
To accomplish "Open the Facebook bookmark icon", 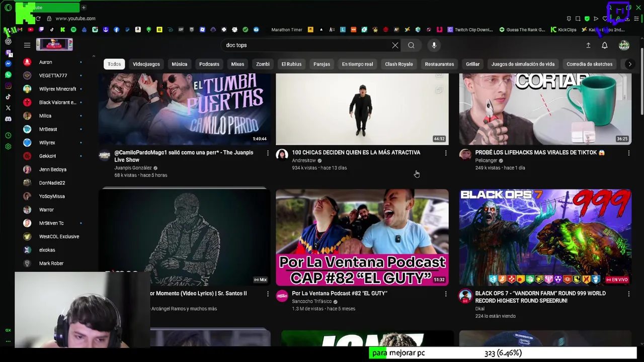I will click(116, 30).
